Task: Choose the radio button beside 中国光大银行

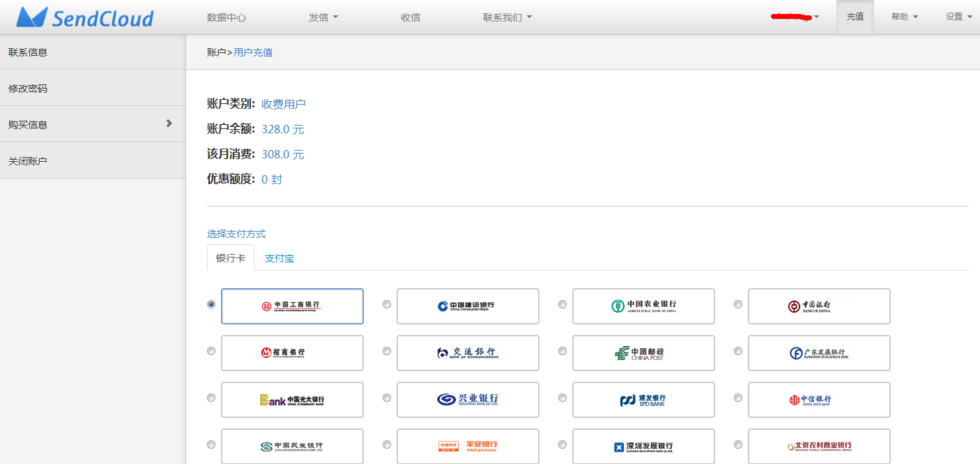Action: 211,398
